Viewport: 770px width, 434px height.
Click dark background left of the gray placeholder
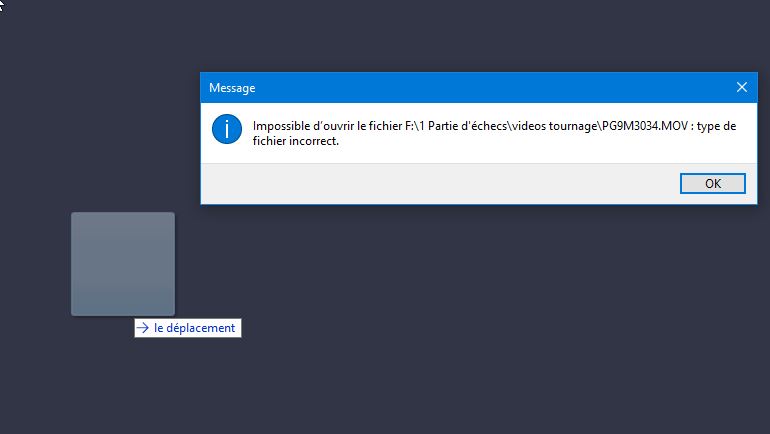click(x=35, y=263)
